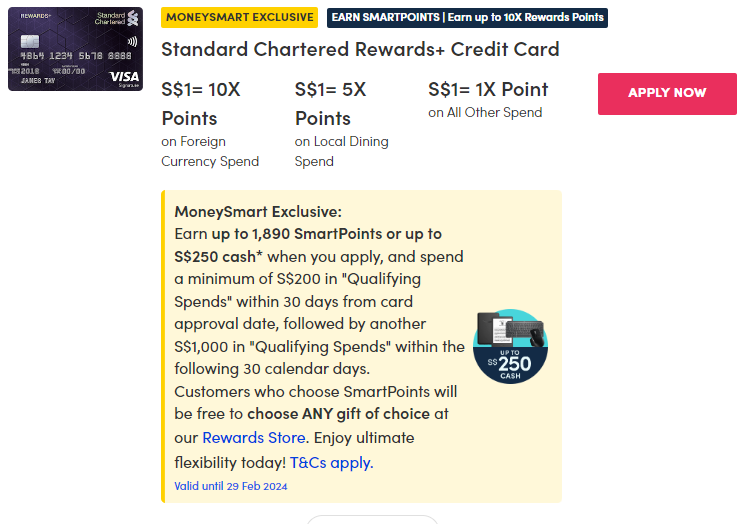
Task: Click the 'MoneySmart Exclusive:' promo heading
Action: [258, 211]
